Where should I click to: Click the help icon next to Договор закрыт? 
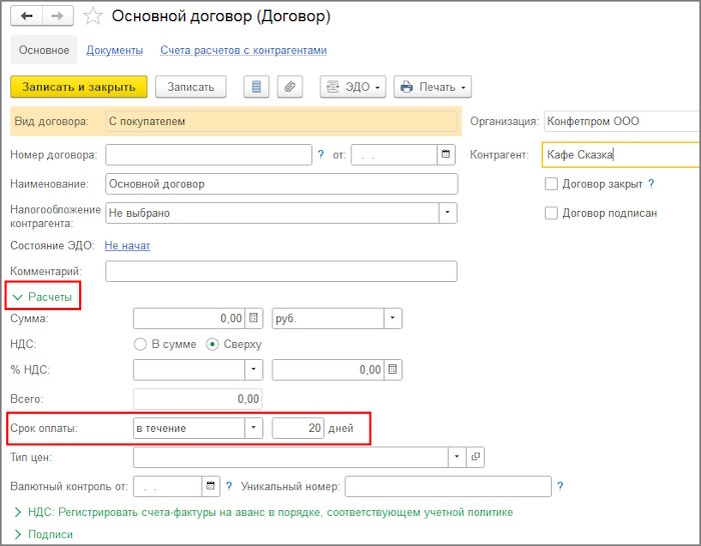pos(651,183)
